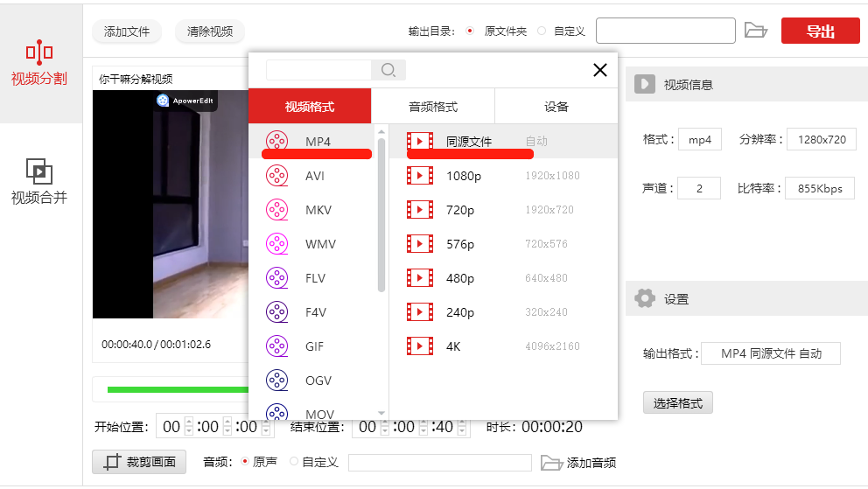Adjust start position seconds stepper arrows
Screen dimensions: 868x489
[x=266, y=427]
